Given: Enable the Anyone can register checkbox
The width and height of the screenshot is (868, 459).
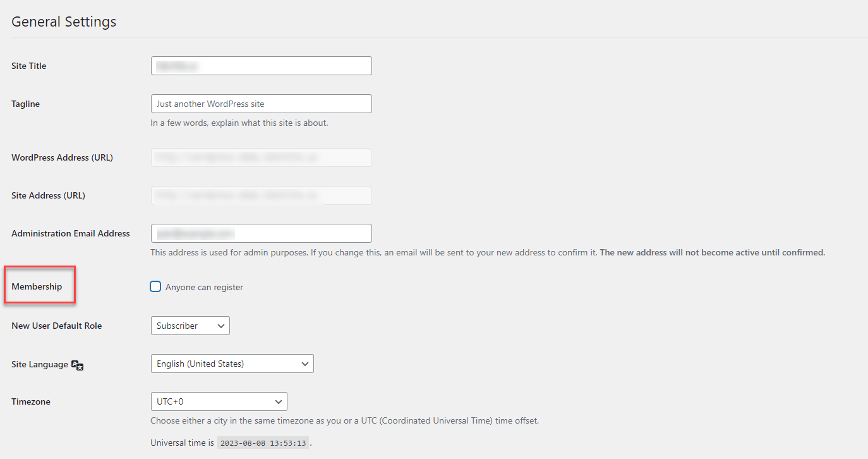Looking at the screenshot, I should click(155, 287).
